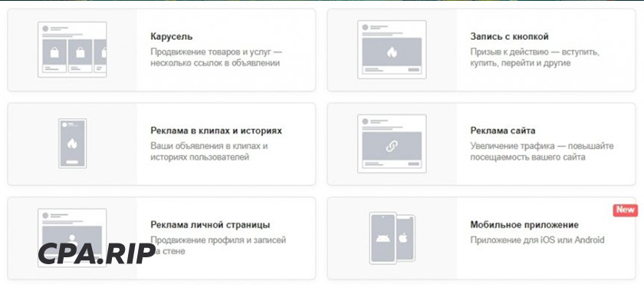
Task: Click text 'Увеличение трафика — повышайте'
Action: (542, 146)
